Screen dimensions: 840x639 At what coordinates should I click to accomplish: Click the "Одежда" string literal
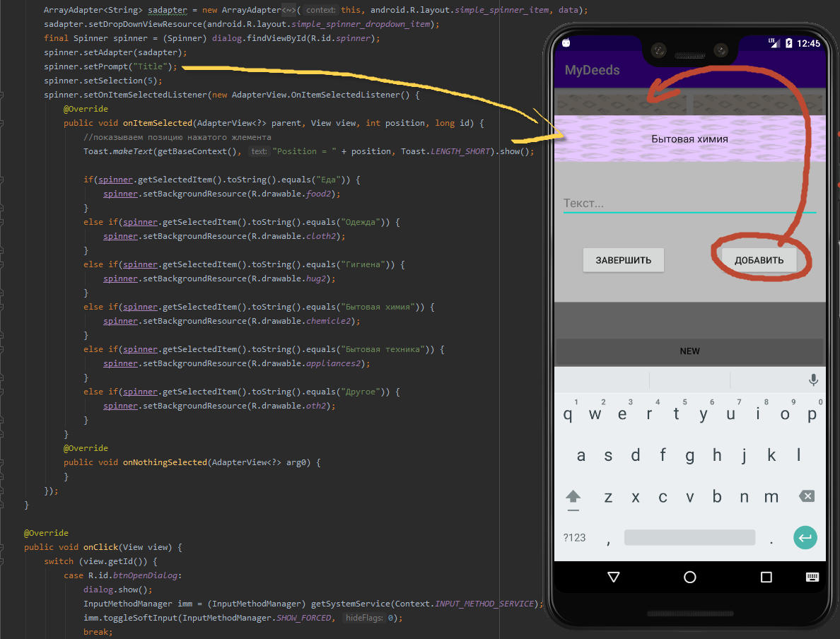359,222
